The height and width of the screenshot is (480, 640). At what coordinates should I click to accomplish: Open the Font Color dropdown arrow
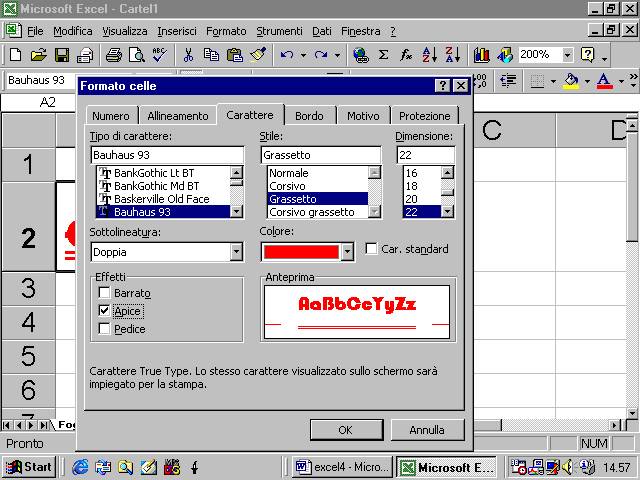[x=621, y=81]
